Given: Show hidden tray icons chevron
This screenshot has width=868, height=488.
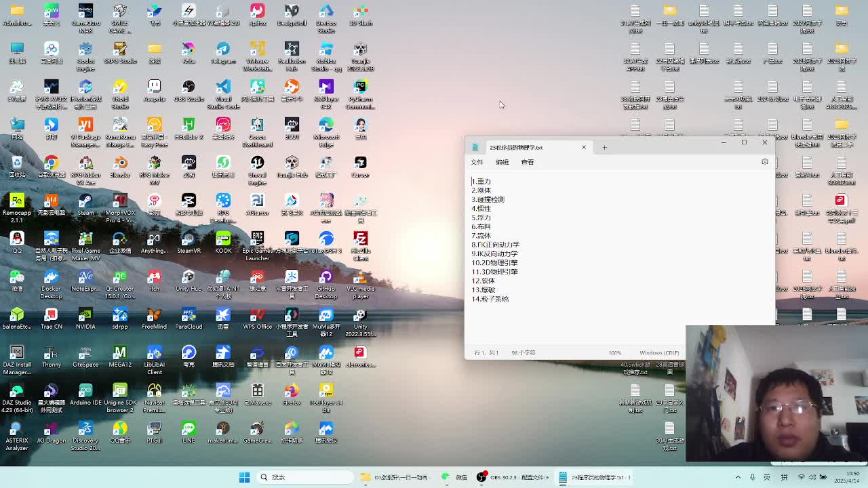Looking at the screenshot, I should (738, 477).
